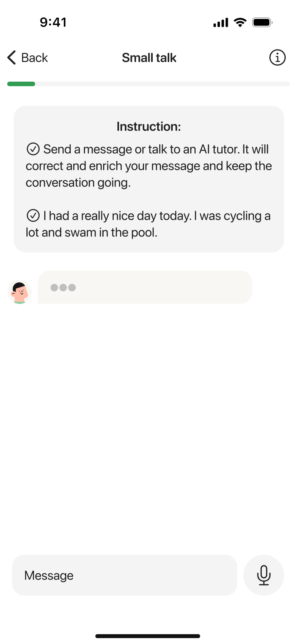297x644 pixels.
Task: Click the "Instruction:" heading
Action: click(x=148, y=127)
